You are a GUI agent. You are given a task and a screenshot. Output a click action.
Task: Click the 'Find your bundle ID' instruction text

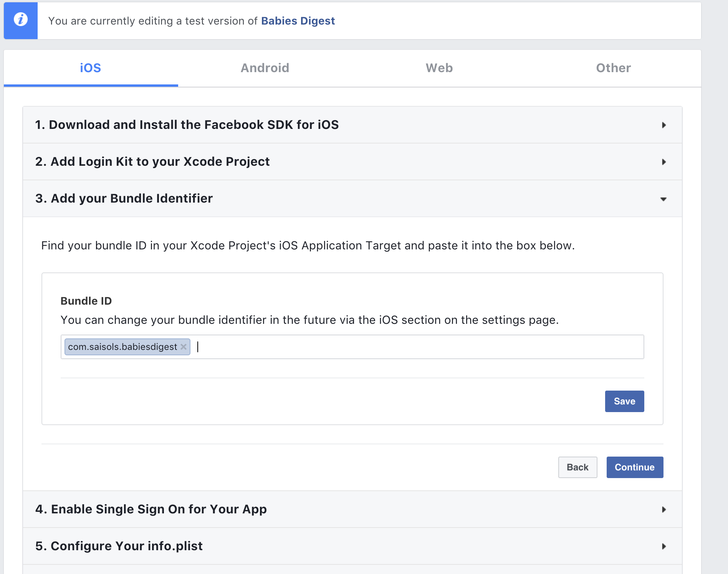(308, 246)
